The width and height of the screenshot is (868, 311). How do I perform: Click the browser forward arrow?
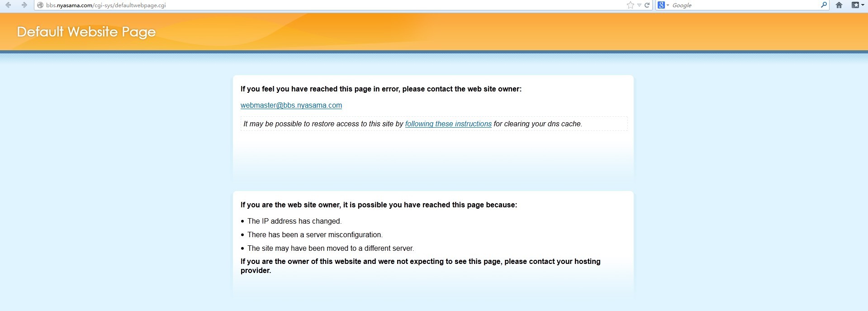24,5
